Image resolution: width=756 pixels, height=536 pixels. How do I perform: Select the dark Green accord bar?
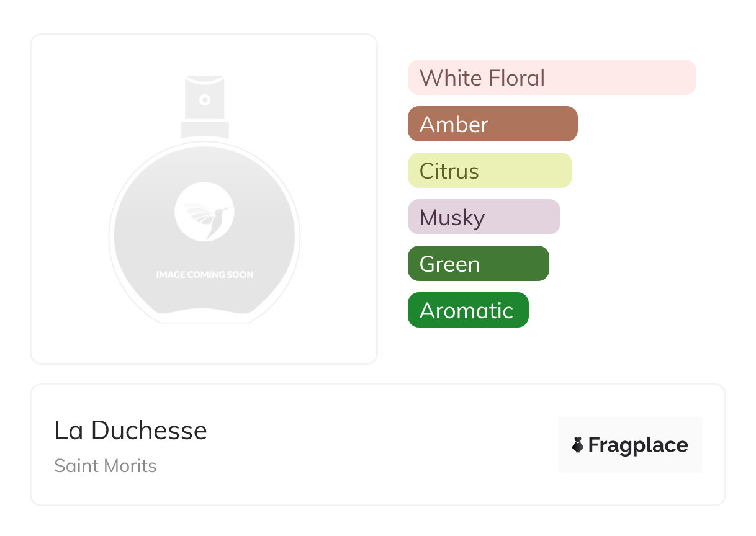(479, 264)
